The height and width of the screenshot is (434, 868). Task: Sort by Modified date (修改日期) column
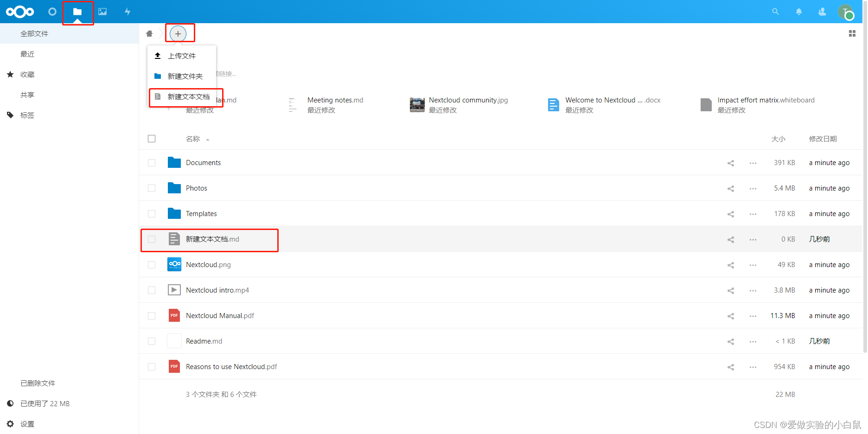click(x=823, y=139)
